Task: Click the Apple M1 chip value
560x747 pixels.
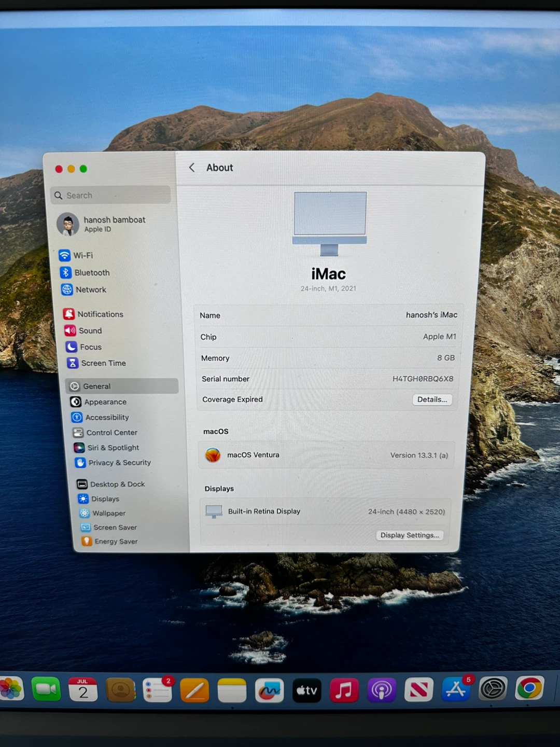Action: click(439, 337)
